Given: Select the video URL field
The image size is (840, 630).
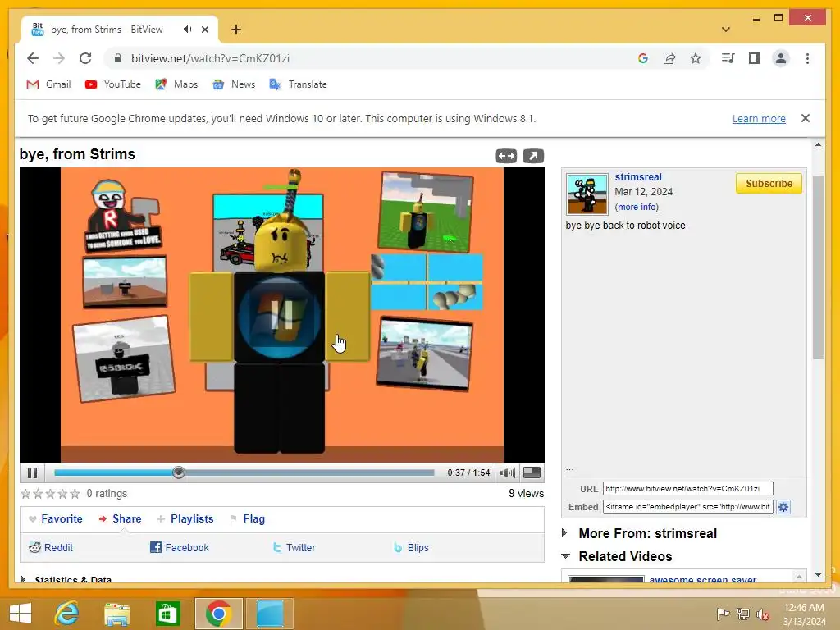Looking at the screenshot, I should 688,489.
